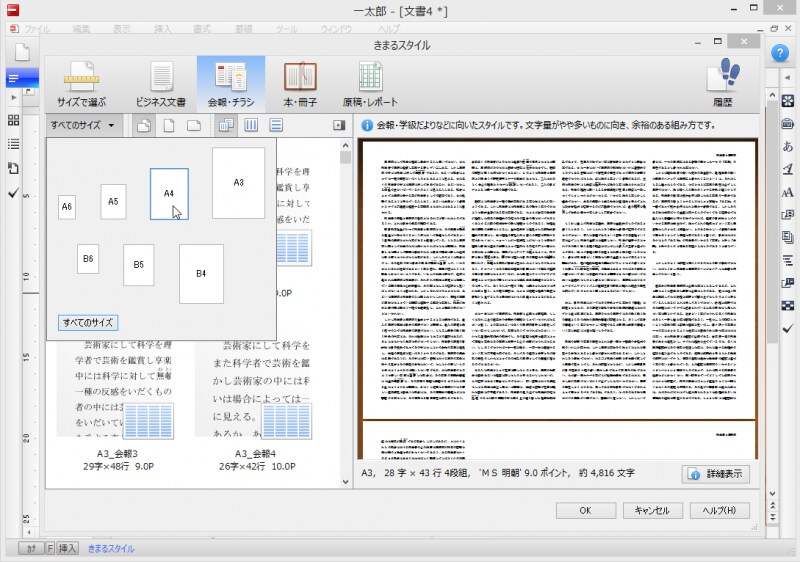
Task: Select the A3_会報4 style thumbnail
Action: pos(257,403)
